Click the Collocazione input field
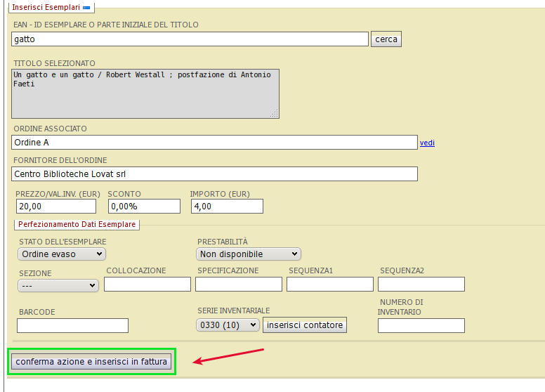 pyautogui.click(x=147, y=284)
